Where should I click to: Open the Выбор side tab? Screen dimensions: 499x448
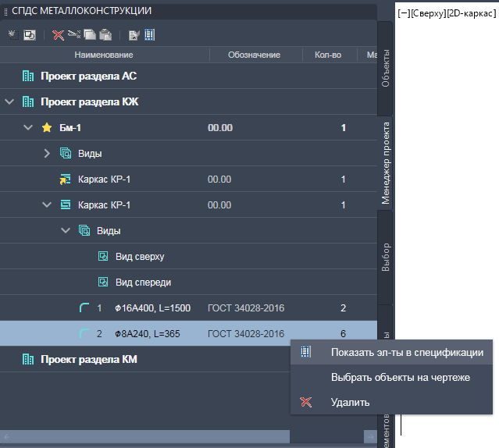(x=385, y=258)
